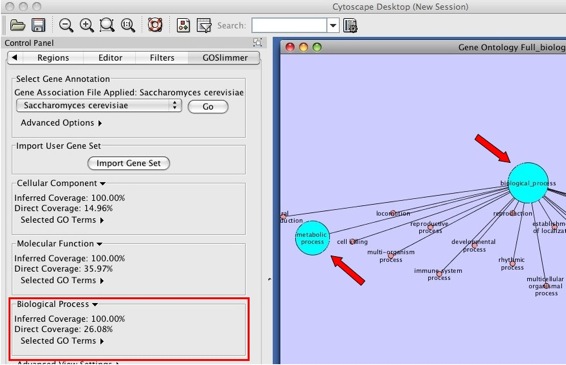Select the biological_process node
Image resolution: width=566 pixels, height=365 pixels.
pos(528,183)
